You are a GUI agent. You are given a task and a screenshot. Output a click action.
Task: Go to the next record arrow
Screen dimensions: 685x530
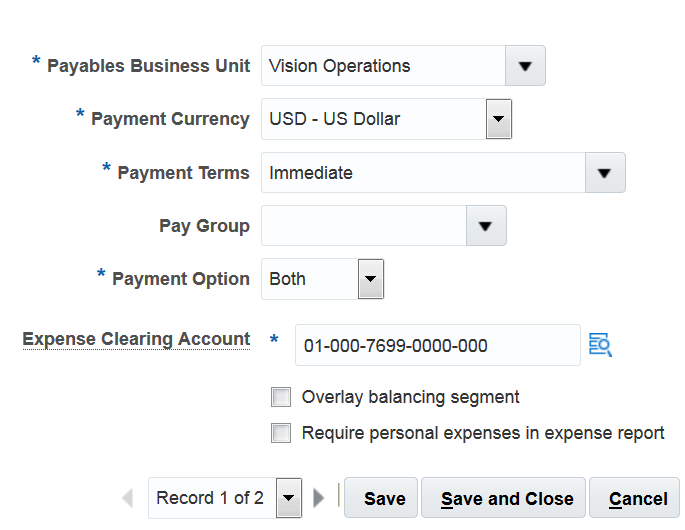[319, 498]
